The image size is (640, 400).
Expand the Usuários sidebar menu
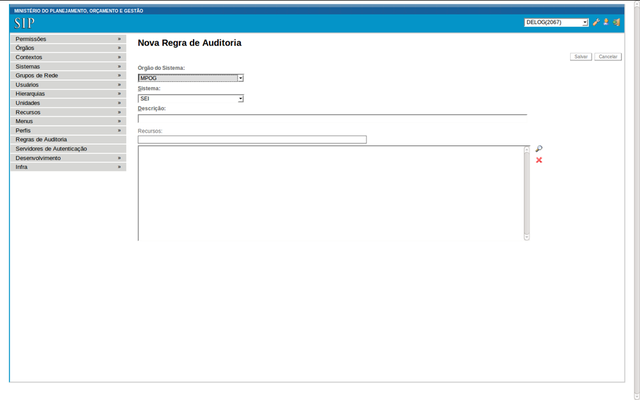(x=68, y=85)
